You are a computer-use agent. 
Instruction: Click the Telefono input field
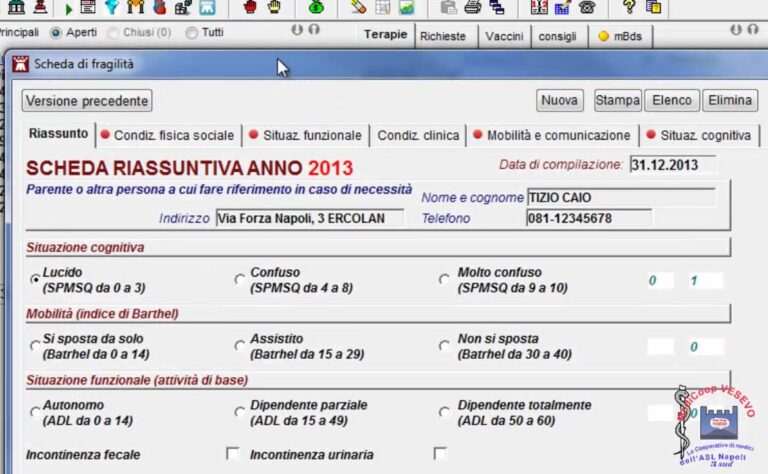pos(589,218)
